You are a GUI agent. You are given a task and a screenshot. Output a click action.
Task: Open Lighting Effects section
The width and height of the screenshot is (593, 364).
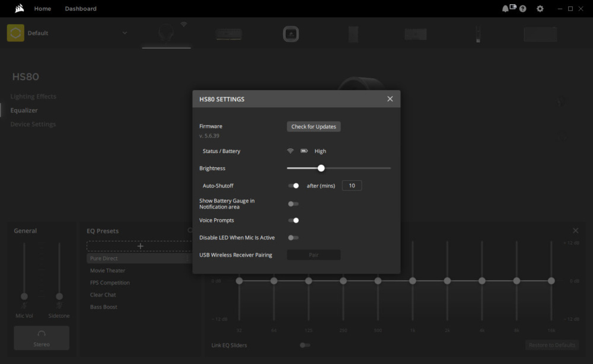33,97
